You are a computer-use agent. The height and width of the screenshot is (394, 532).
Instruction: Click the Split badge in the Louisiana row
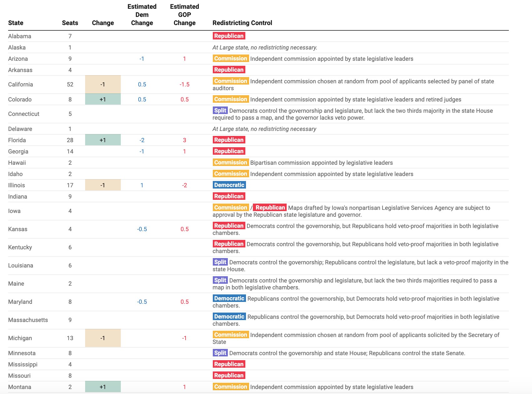coord(220,262)
